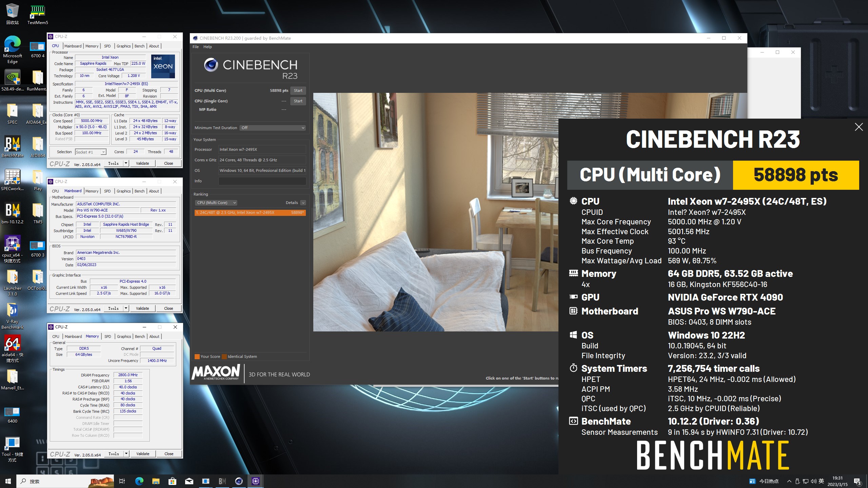
Task: Start the CPU (Multi Core) test
Action: point(298,90)
